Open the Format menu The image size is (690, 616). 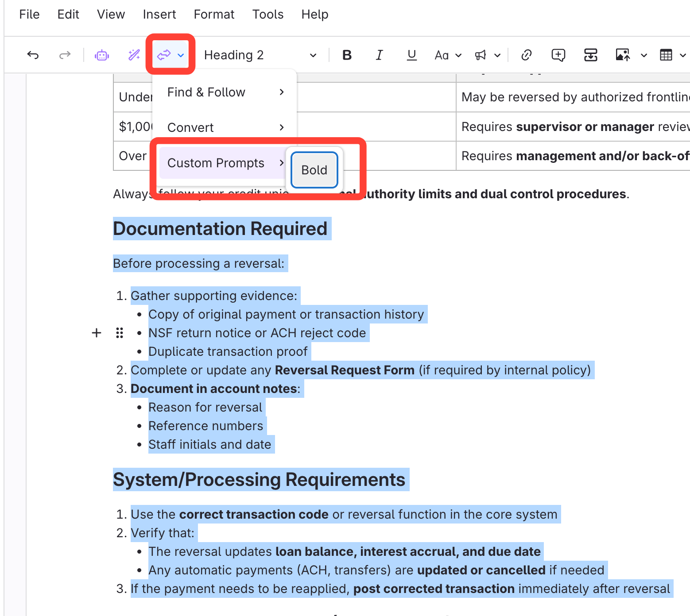214,15
